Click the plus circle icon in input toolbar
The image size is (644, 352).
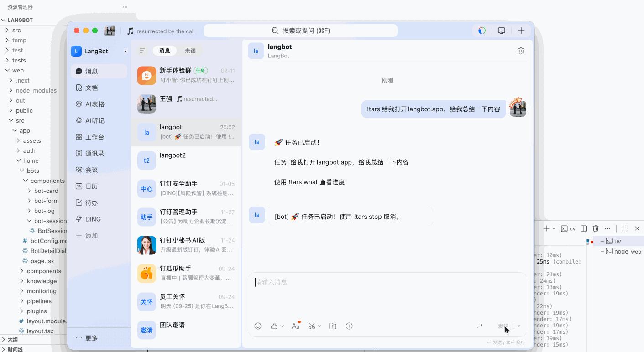pos(349,326)
